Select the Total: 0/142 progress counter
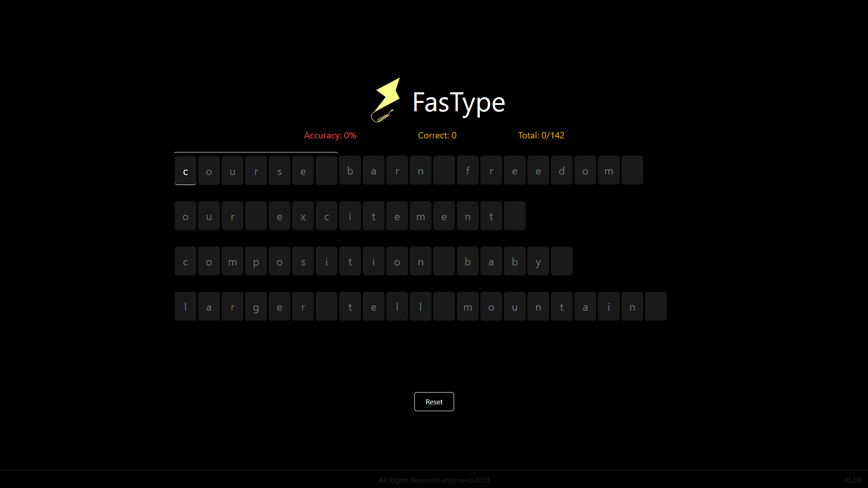The image size is (868, 488). point(541,135)
